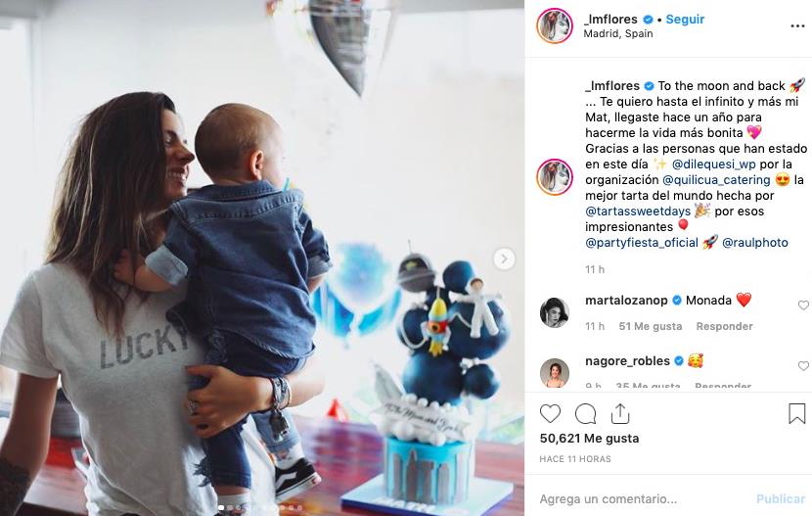Open _lmflores profile picture in header
Screen dimensions: 812x516
555,25
